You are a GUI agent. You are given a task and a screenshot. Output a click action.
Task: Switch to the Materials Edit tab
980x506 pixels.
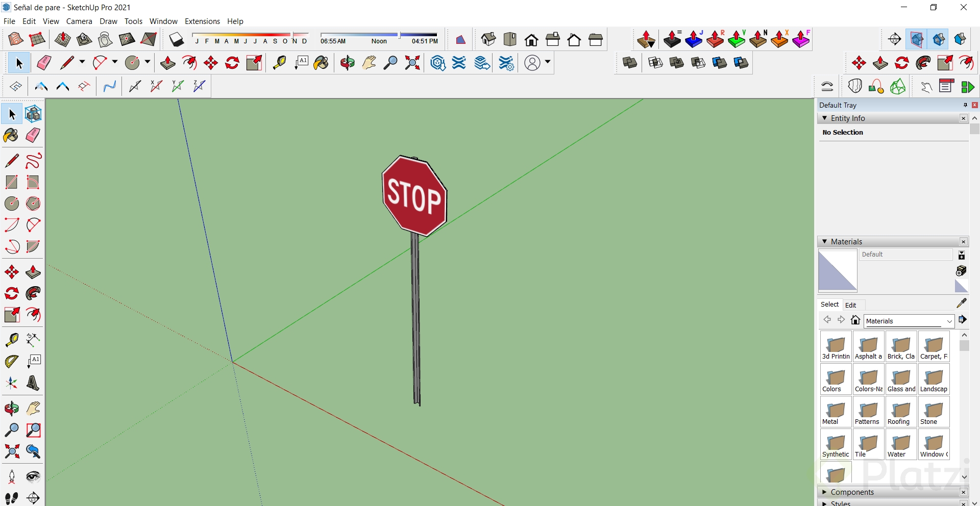[x=850, y=305]
